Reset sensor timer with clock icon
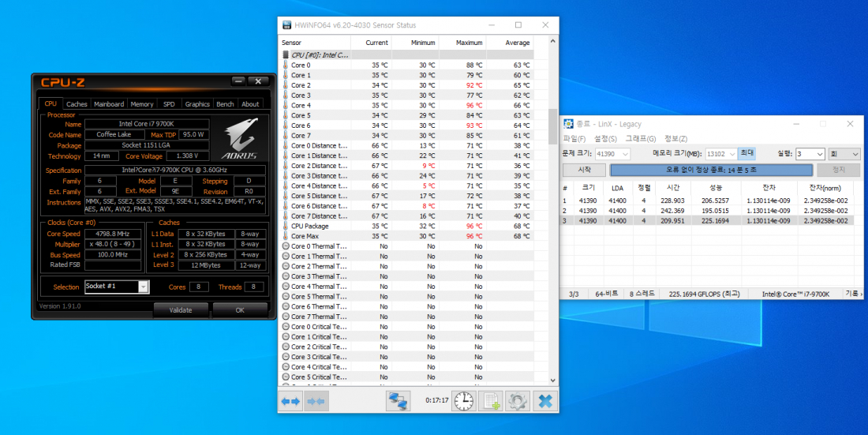The width and height of the screenshot is (868, 435). pyautogui.click(x=464, y=400)
